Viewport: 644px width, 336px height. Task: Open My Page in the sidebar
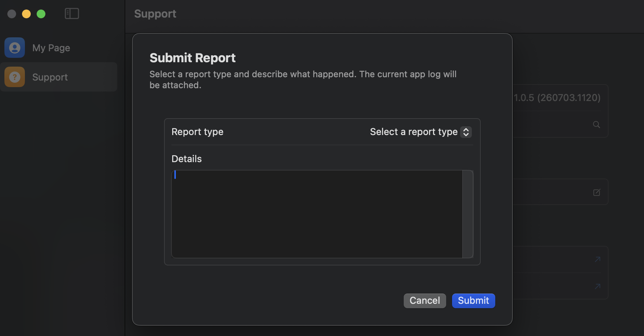tap(59, 48)
